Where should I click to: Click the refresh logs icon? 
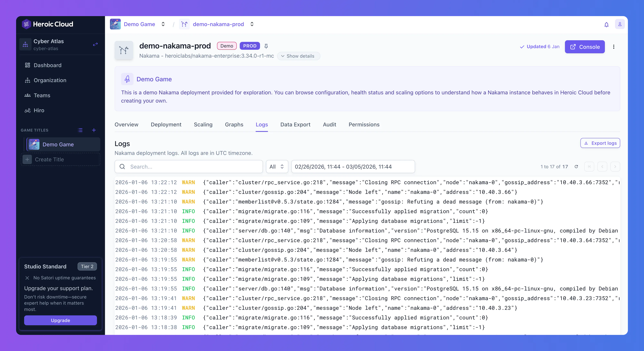576,166
